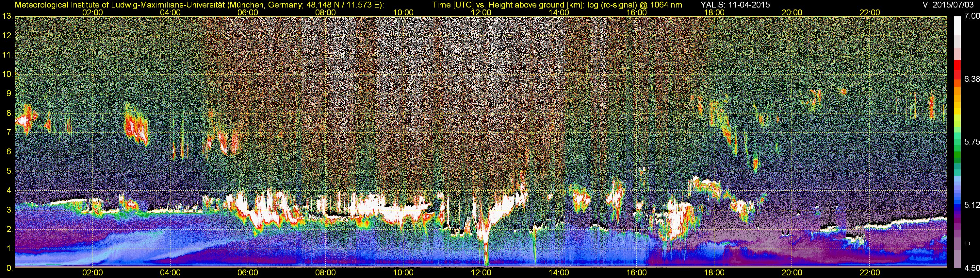Select the '7.00' color scale value
Screen dimensions: 980x278
pos(972,16)
